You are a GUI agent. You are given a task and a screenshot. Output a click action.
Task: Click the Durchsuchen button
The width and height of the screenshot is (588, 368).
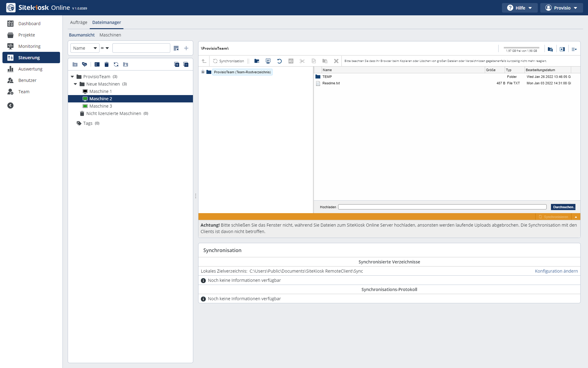[x=563, y=207]
